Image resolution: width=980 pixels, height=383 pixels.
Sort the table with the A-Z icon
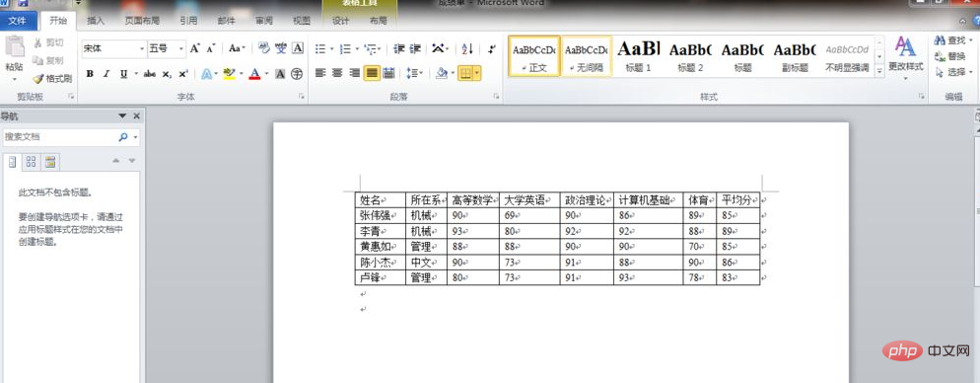(x=467, y=48)
